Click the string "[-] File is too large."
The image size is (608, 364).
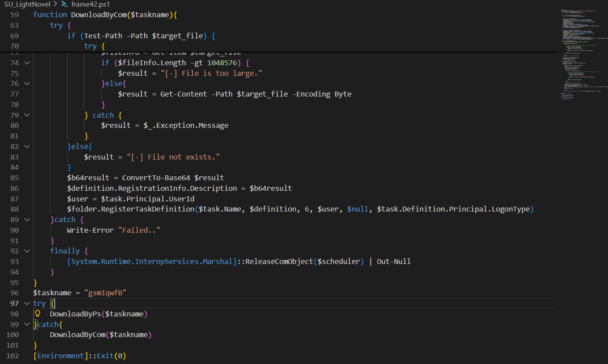tap(211, 73)
